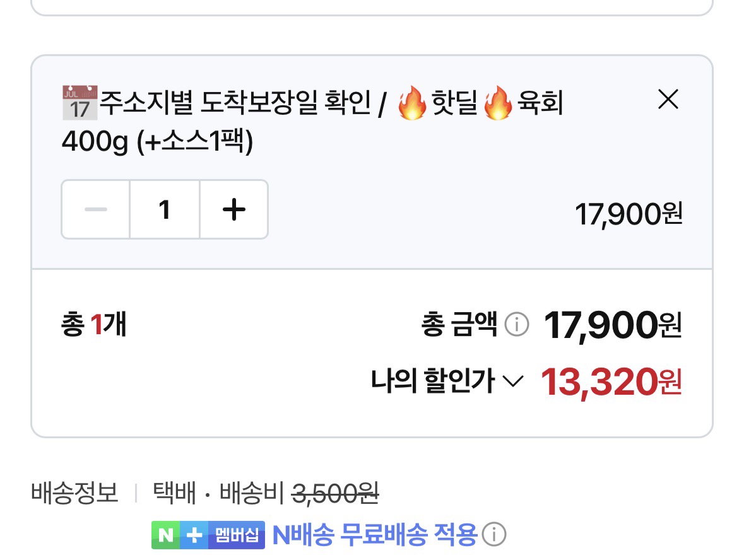This screenshot has height=560, width=744.
Task: Click the N+ 멤버십 badge
Action: point(208,535)
